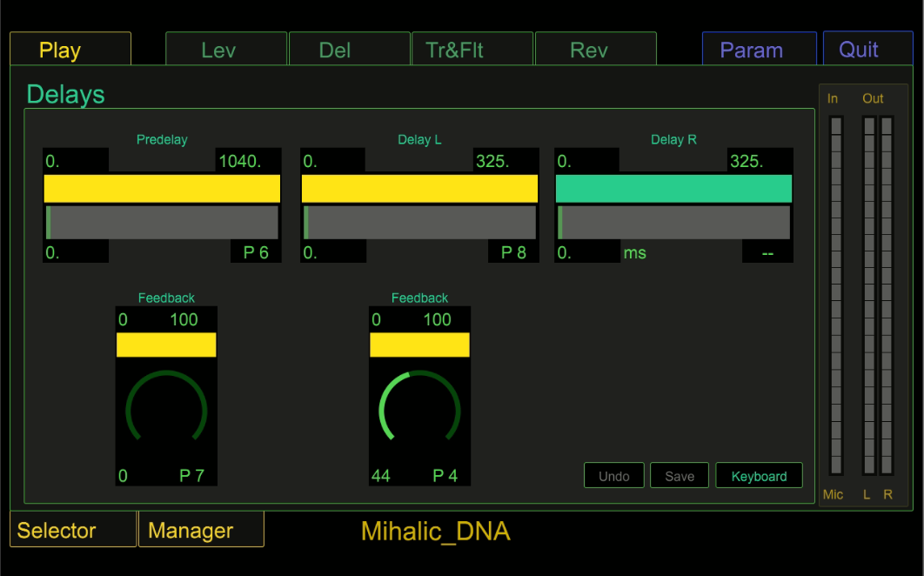This screenshot has height=576, width=924.
Task: Switch to the Play tab
Action: (70, 49)
